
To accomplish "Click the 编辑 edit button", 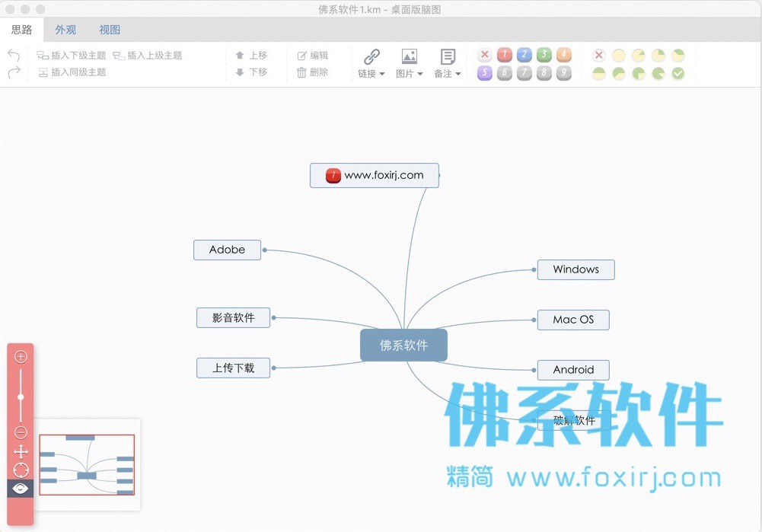I will (x=312, y=56).
